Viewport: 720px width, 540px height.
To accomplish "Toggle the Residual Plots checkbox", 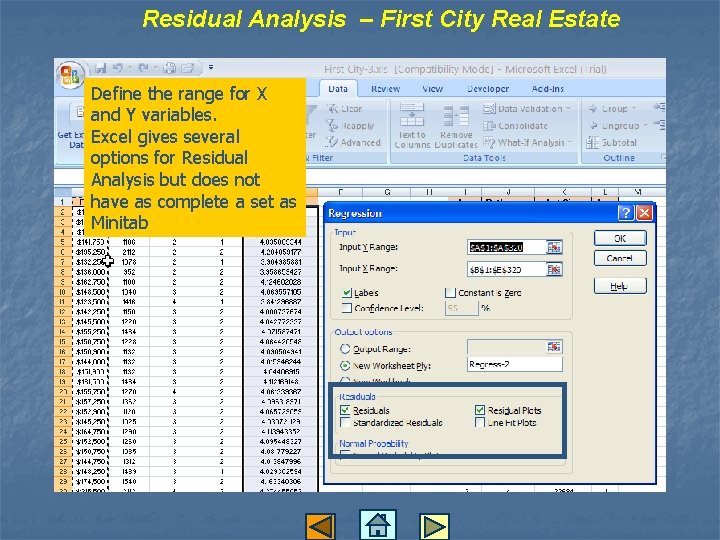I will click(x=480, y=410).
